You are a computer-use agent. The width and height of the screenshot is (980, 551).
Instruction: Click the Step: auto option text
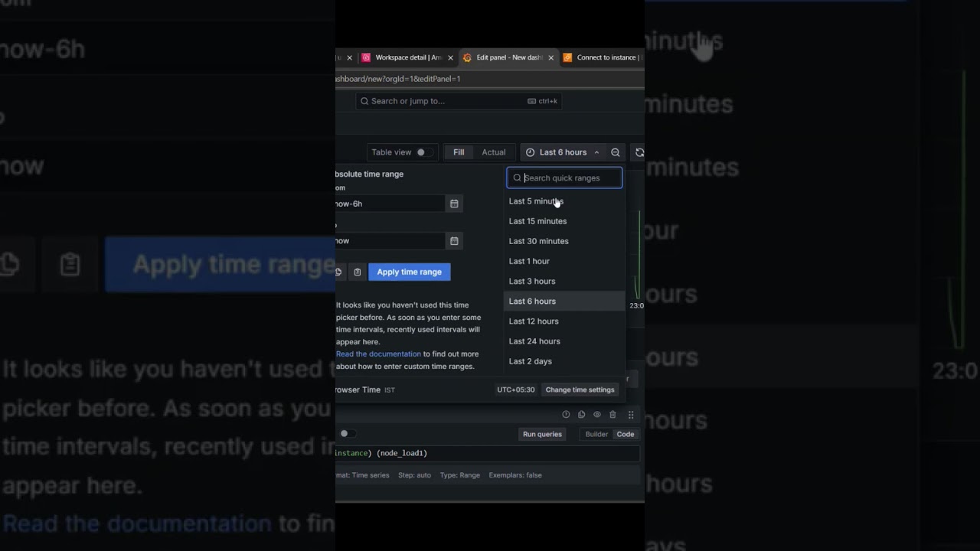coord(414,475)
